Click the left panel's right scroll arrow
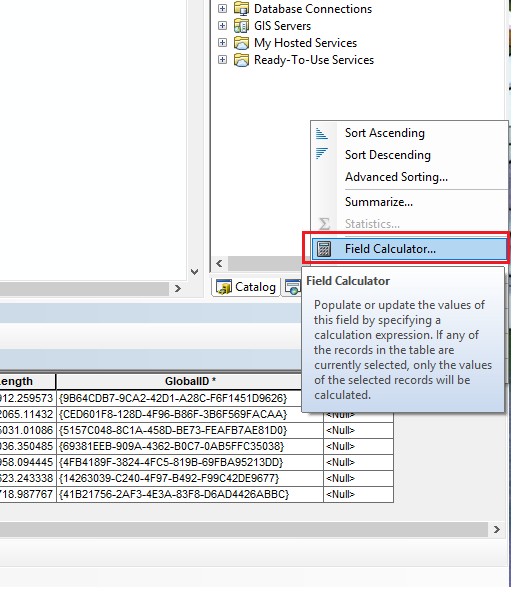This screenshot has height=596, width=511. coord(178,288)
